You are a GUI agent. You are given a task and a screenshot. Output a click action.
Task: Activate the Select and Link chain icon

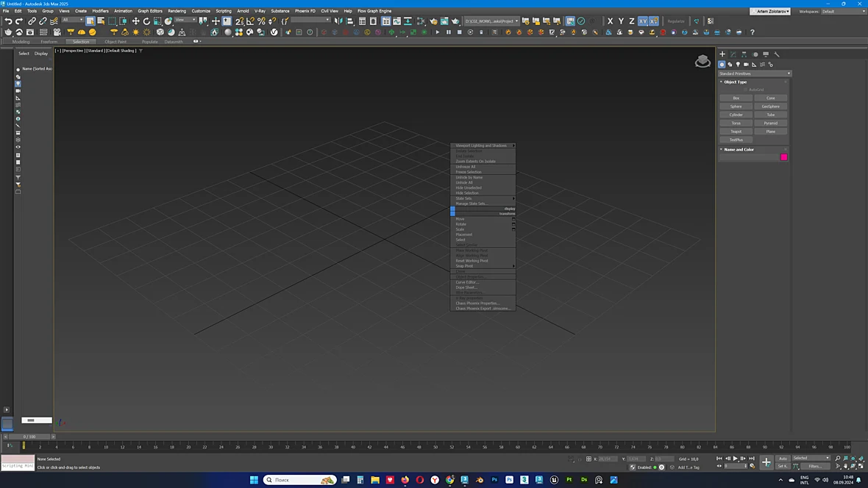tap(32, 21)
